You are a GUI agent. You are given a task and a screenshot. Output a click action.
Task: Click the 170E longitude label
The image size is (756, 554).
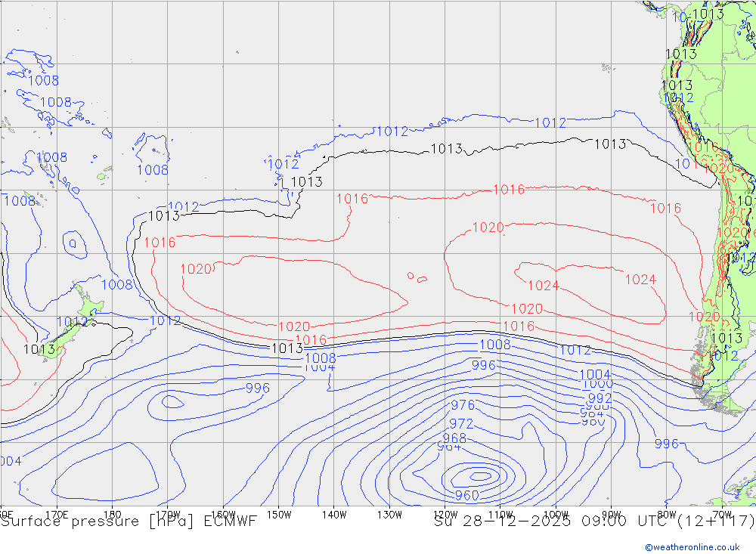(x=57, y=515)
